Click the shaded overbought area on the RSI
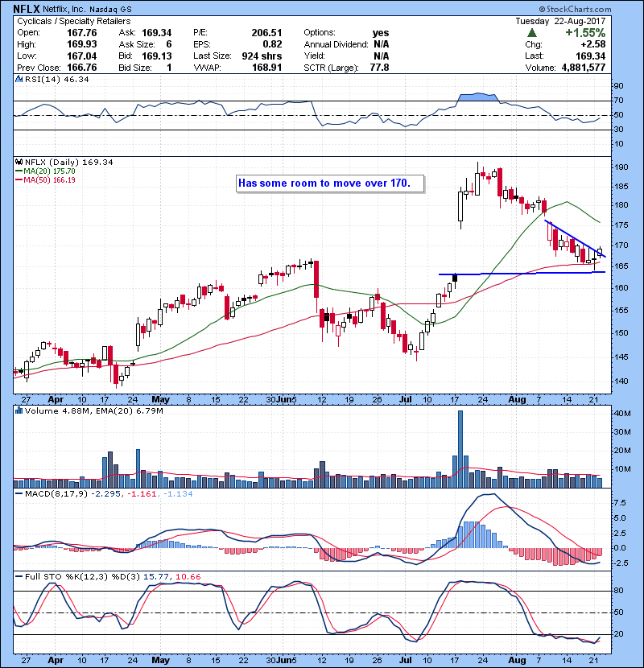Image resolution: width=644 pixels, height=668 pixels. (x=477, y=97)
